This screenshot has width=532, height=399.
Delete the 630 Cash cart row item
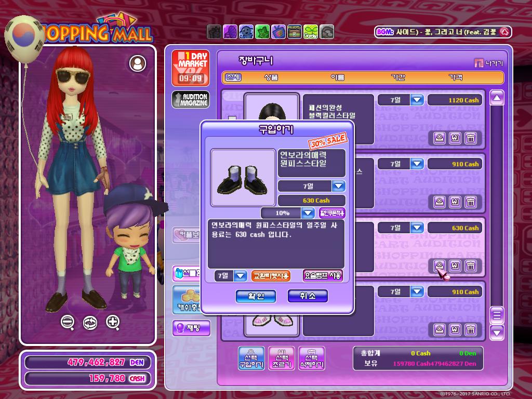tap(471, 266)
